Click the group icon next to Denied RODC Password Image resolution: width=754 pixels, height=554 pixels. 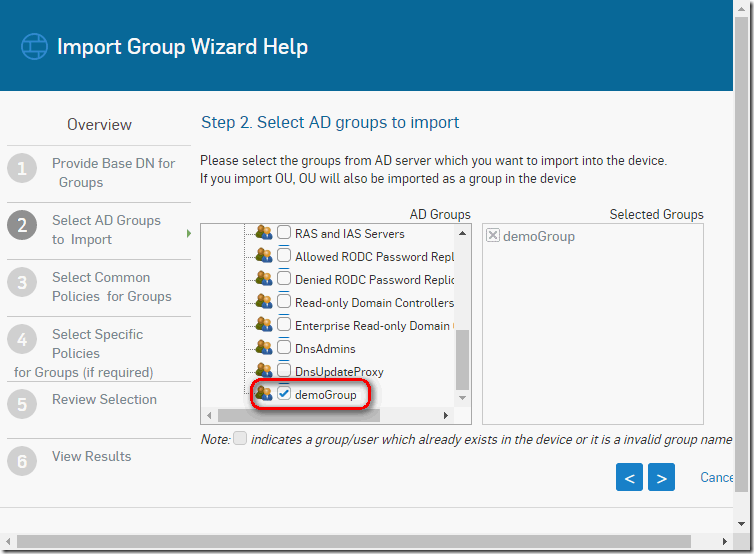[264, 278]
